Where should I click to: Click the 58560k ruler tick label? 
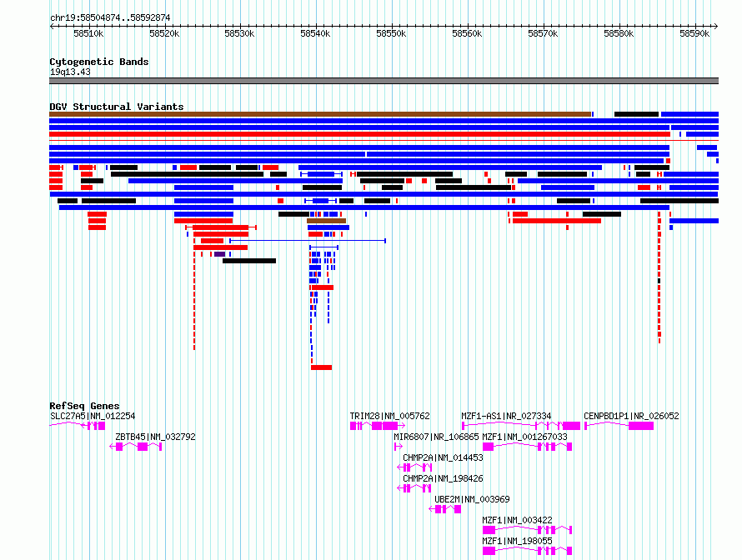[467, 33]
